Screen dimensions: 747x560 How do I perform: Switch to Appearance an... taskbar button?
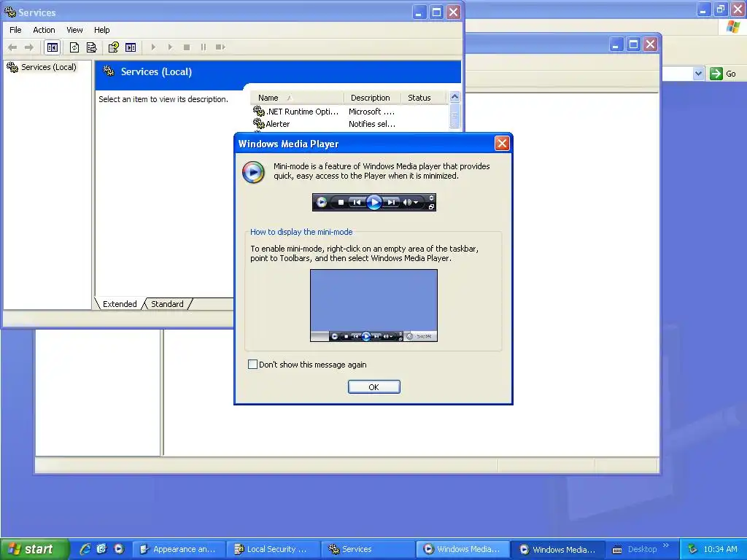click(178, 550)
